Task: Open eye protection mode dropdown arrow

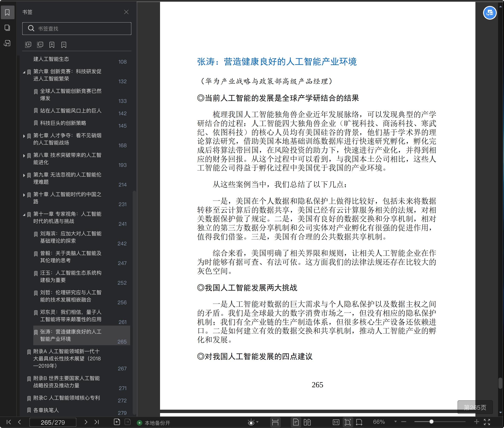Action: [258, 422]
